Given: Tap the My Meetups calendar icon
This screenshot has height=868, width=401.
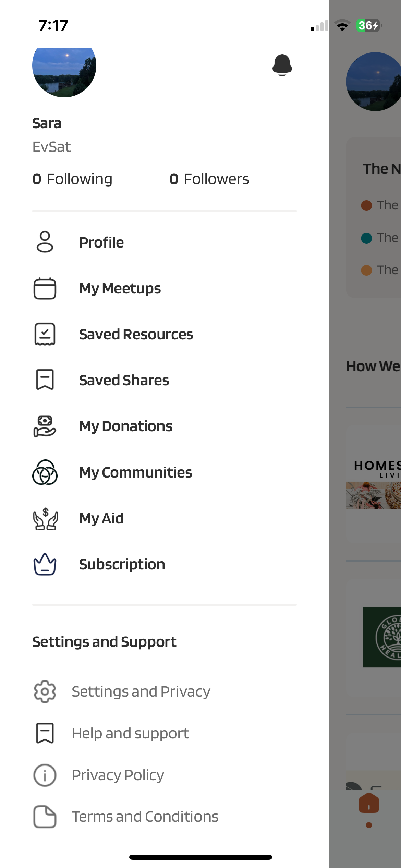Looking at the screenshot, I should (x=45, y=288).
